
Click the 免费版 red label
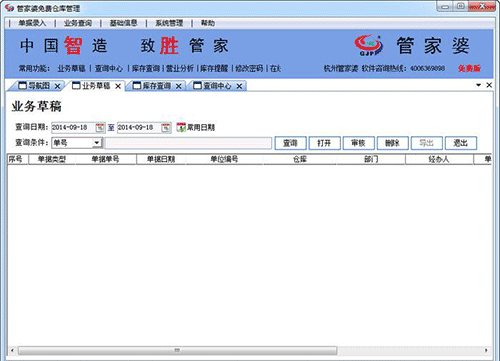(x=469, y=68)
